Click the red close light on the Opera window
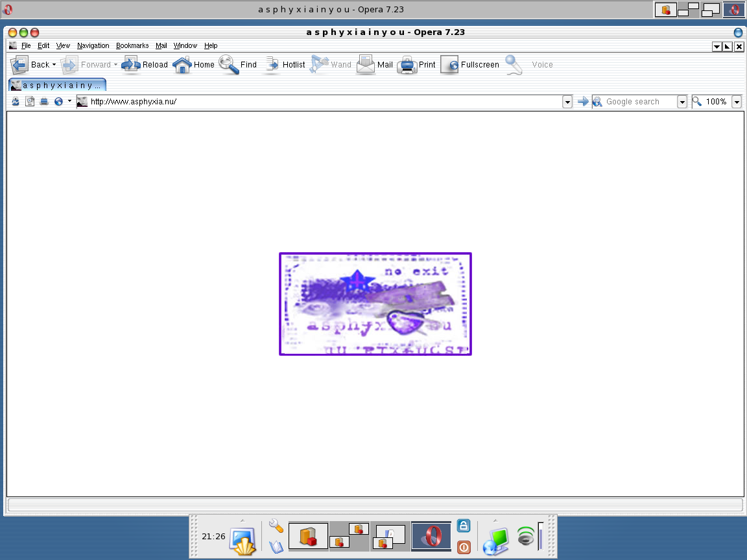The width and height of the screenshot is (747, 560). pos(34,32)
